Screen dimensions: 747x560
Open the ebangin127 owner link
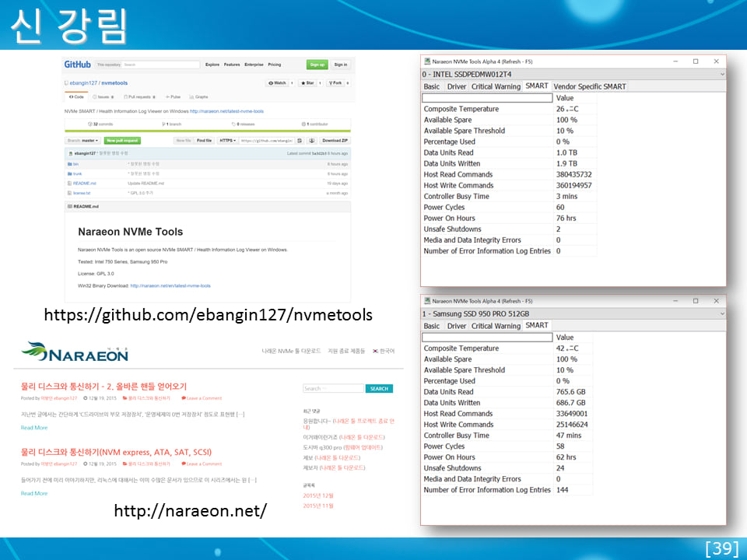[83, 83]
